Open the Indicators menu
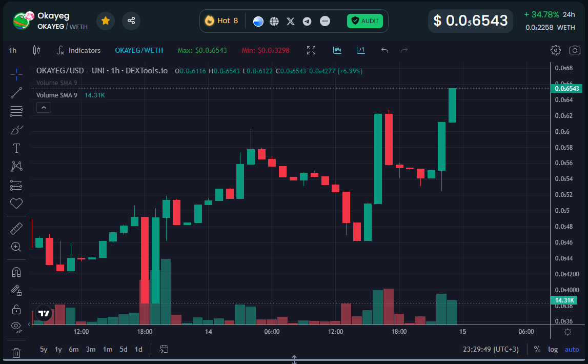The height and width of the screenshot is (364, 588). [x=78, y=50]
